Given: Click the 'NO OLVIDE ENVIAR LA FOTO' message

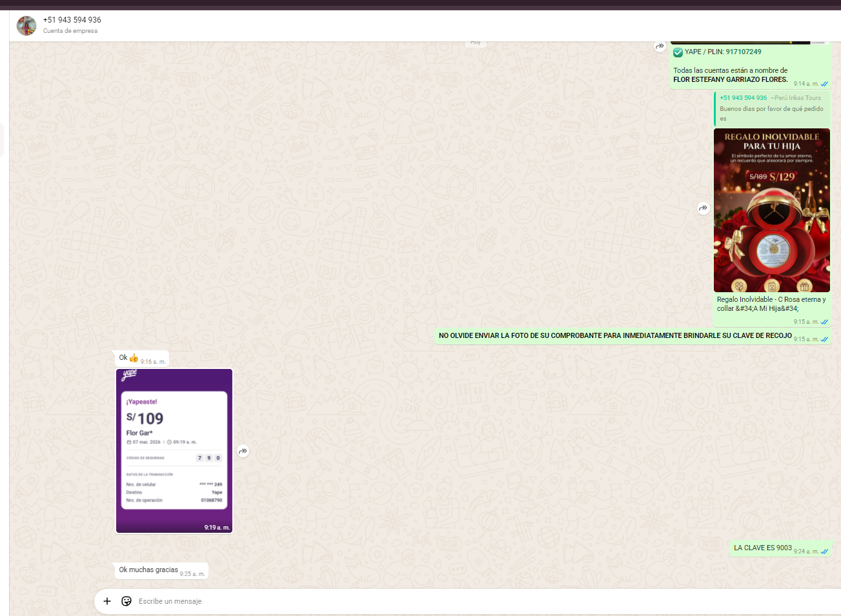Looking at the screenshot, I should coord(614,335).
